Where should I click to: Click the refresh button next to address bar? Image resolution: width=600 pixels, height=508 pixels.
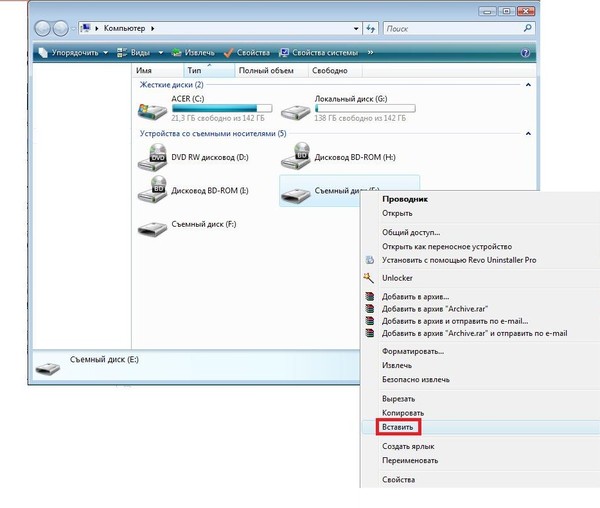(x=370, y=28)
